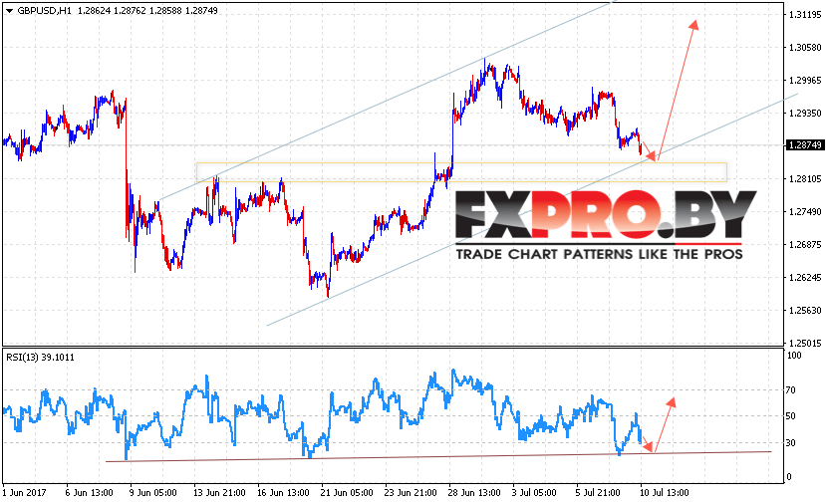Click the 1.31195 price scale label
The width and height of the screenshot is (826, 504).
coord(804,15)
